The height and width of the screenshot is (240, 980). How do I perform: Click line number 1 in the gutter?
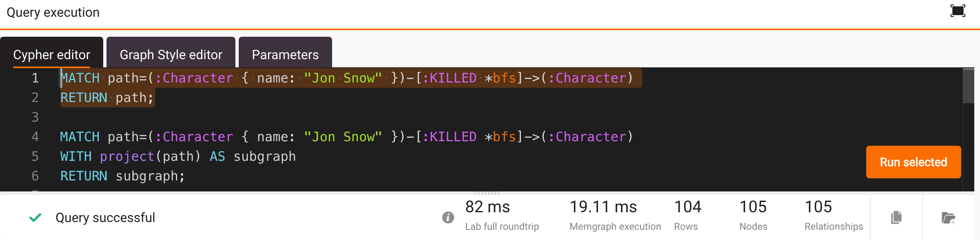tap(35, 78)
